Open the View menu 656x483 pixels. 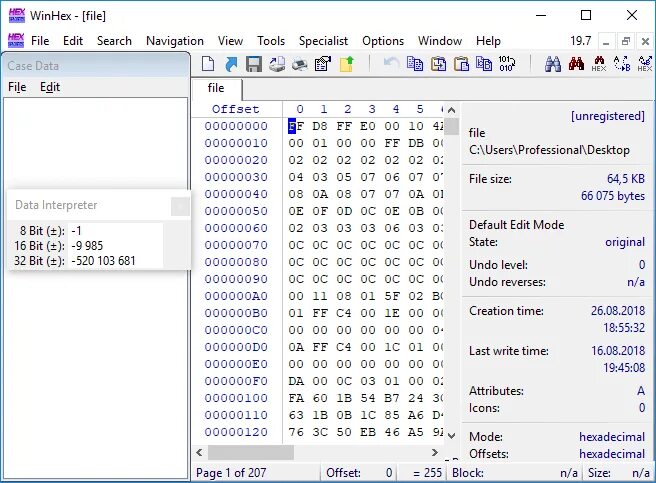(230, 41)
